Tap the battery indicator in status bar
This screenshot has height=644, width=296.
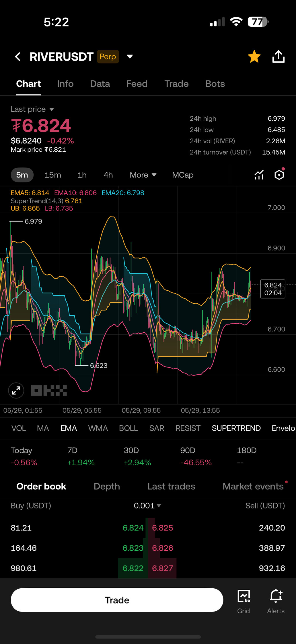pyautogui.click(x=258, y=22)
